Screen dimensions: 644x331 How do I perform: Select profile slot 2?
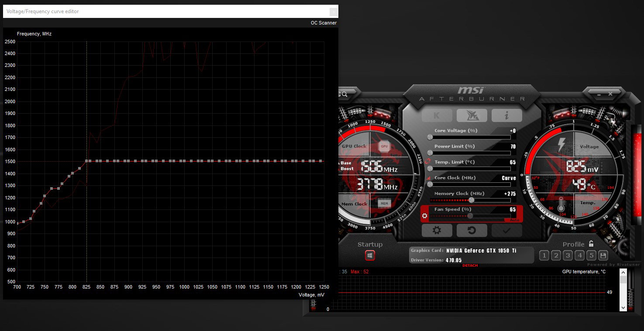click(556, 256)
